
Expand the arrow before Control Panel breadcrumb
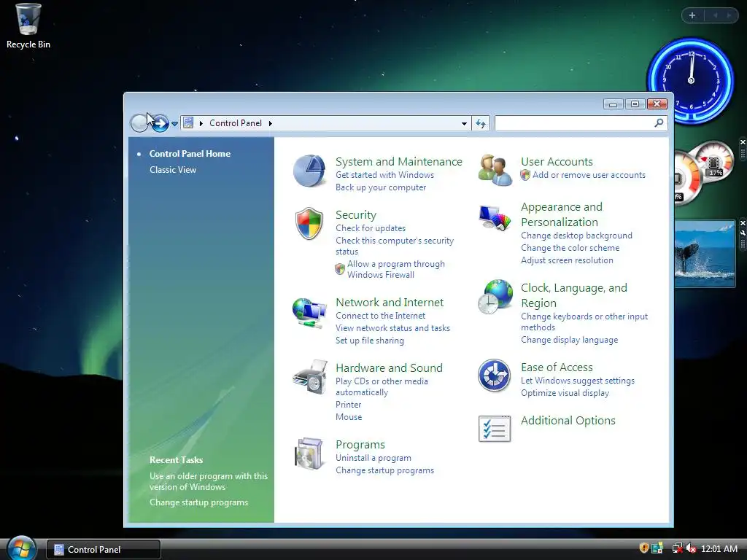point(201,123)
